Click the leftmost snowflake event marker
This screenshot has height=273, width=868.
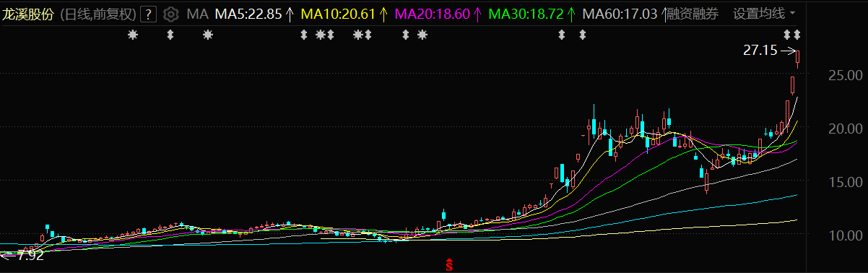click(132, 35)
